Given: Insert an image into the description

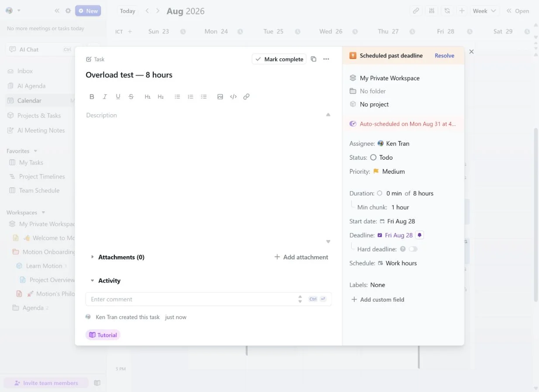Looking at the screenshot, I should 220,96.
